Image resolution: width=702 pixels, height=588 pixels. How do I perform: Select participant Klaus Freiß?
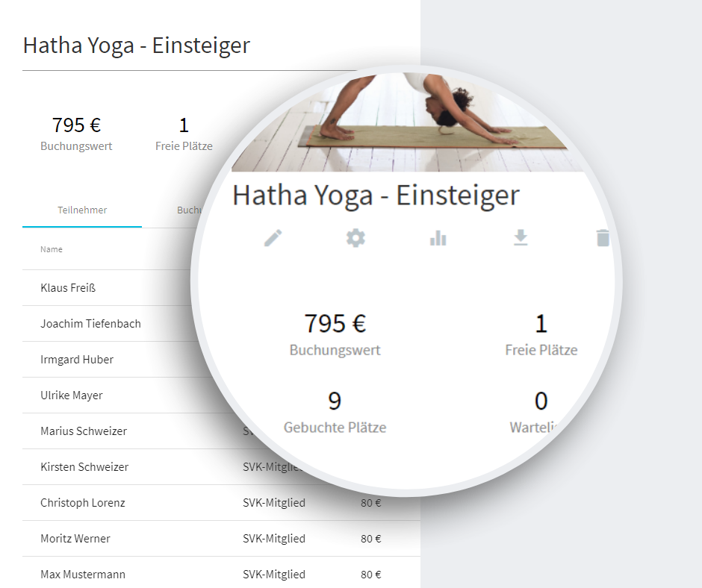pos(68,288)
